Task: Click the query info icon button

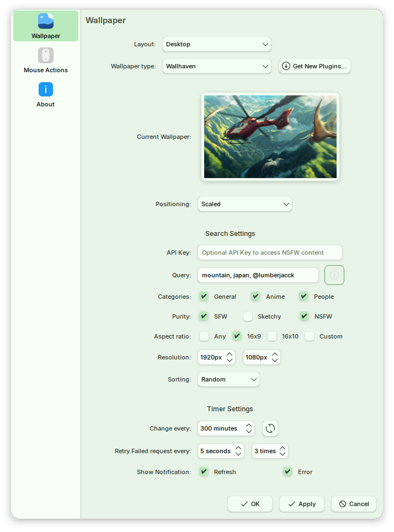Action: click(334, 275)
